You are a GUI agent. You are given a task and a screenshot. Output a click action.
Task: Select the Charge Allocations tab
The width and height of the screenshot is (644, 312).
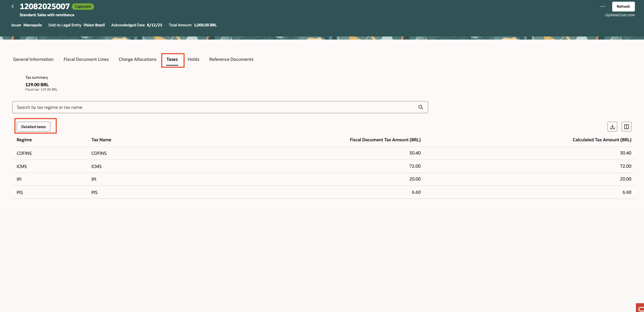coord(137,59)
